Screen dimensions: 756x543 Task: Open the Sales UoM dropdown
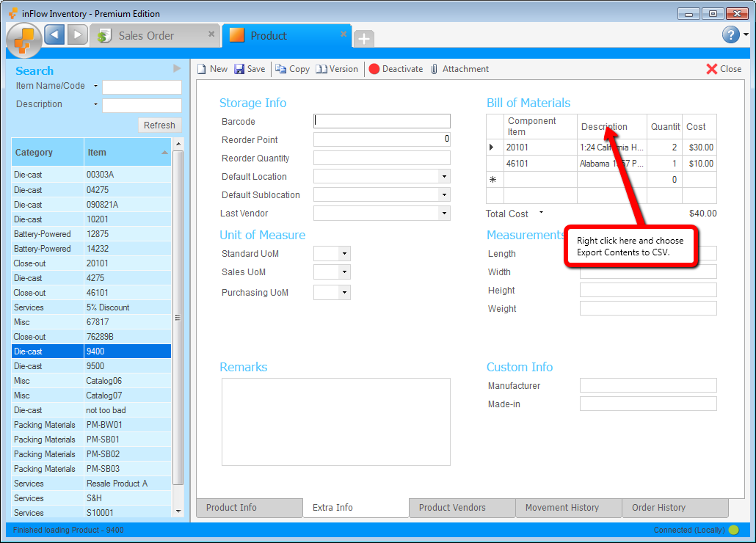pyautogui.click(x=344, y=271)
